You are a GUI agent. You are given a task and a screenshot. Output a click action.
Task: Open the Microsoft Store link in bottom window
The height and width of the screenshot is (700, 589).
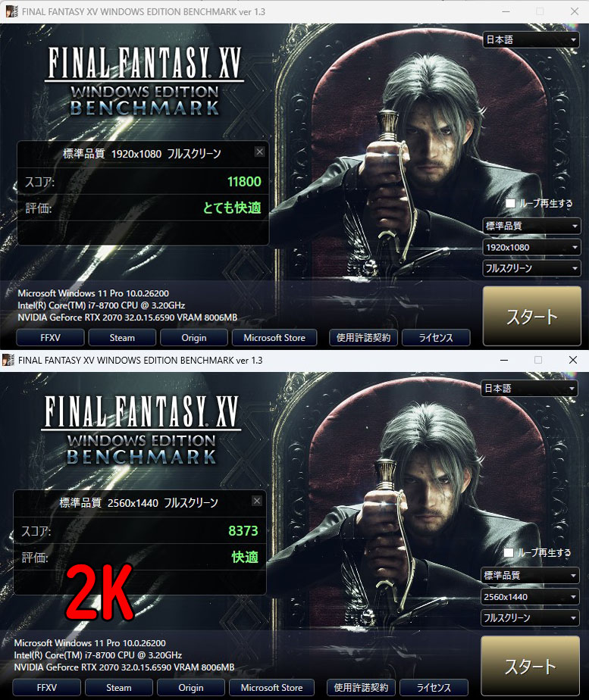[271, 688]
